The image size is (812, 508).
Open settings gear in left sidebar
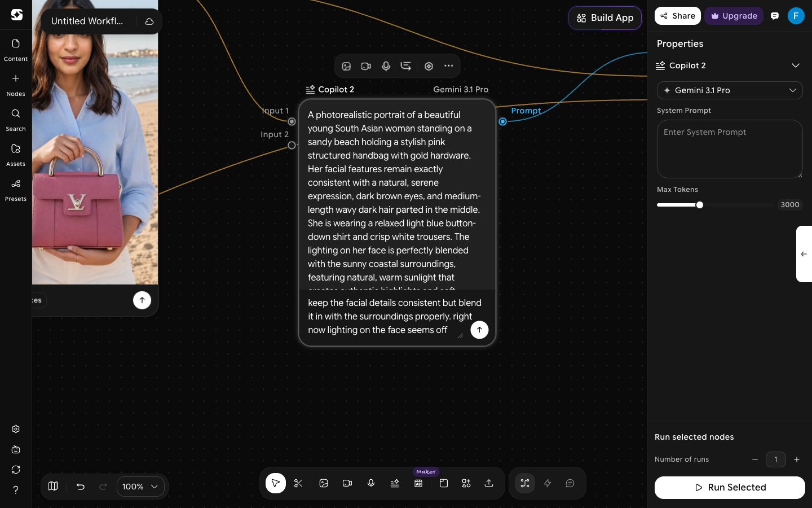[16, 429]
